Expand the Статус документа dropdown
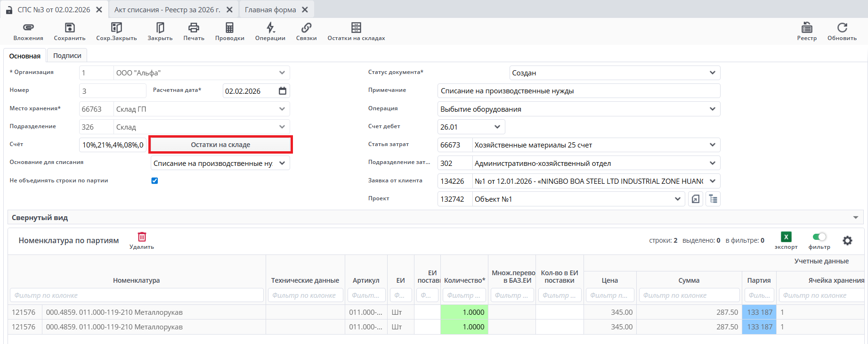Screen dimensions: 868x344 point(712,73)
